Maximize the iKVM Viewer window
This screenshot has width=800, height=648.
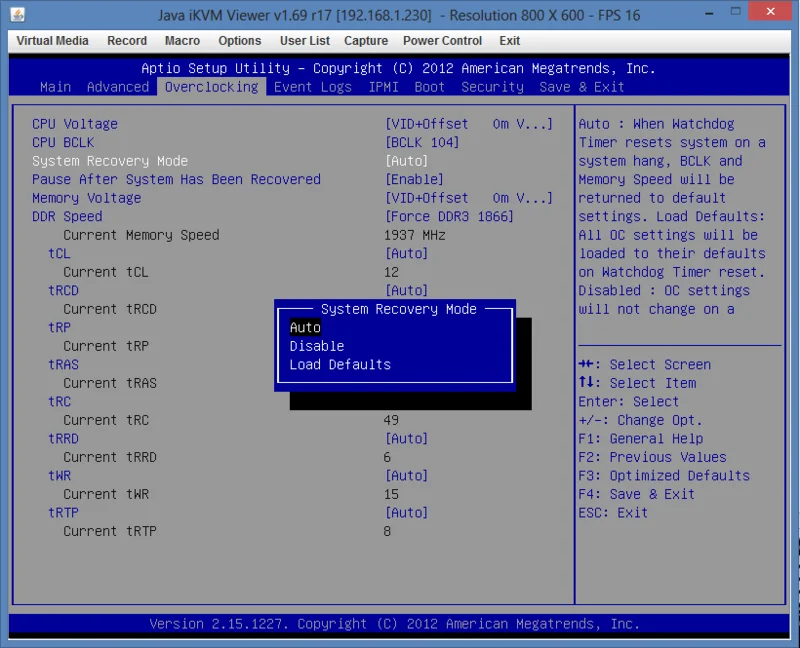(x=735, y=12)
